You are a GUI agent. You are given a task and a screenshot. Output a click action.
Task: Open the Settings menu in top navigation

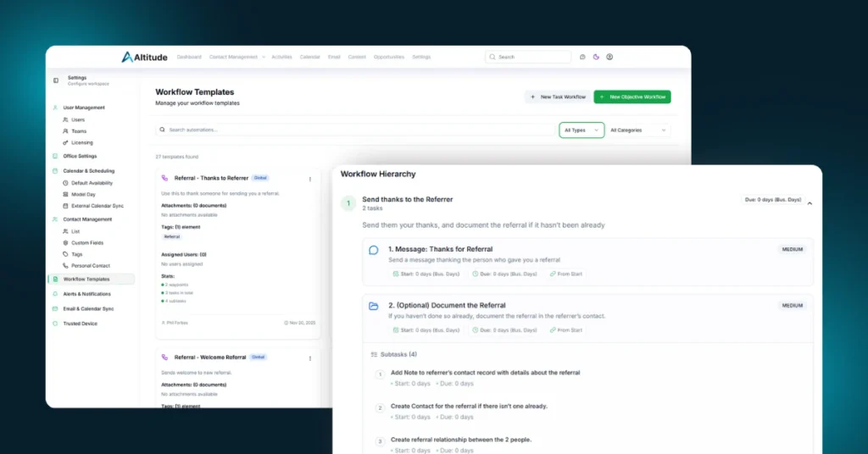[421, 57]
